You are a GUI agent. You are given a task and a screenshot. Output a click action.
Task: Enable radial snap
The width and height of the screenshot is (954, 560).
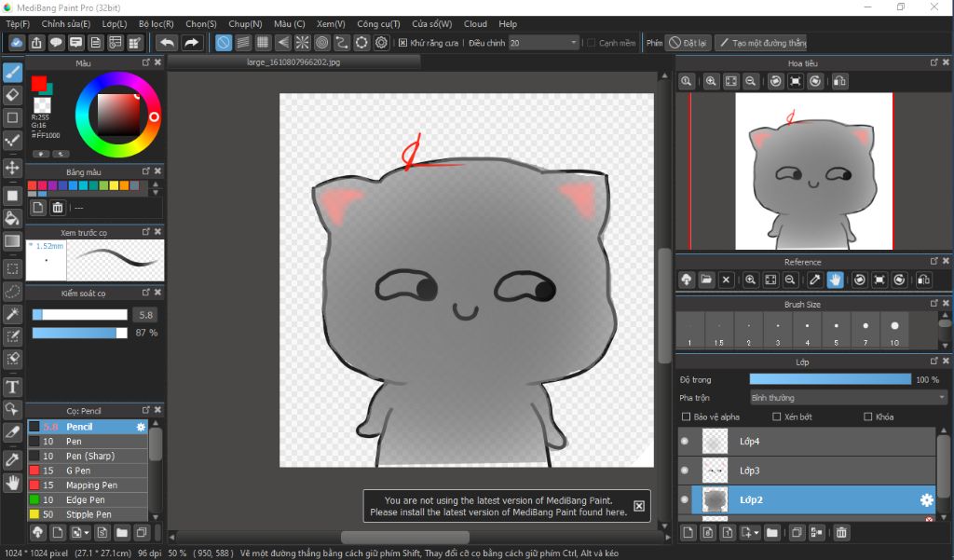[x=303, y=43]
